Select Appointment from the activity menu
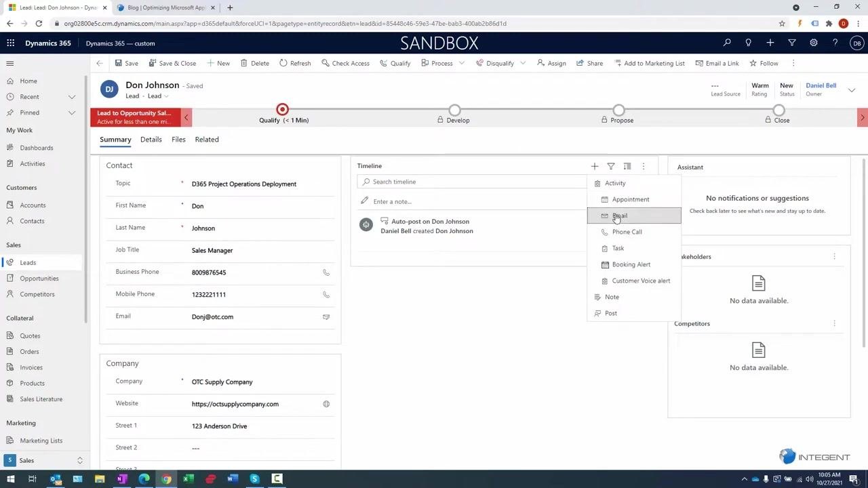The image size is (868, 488). 634,199
